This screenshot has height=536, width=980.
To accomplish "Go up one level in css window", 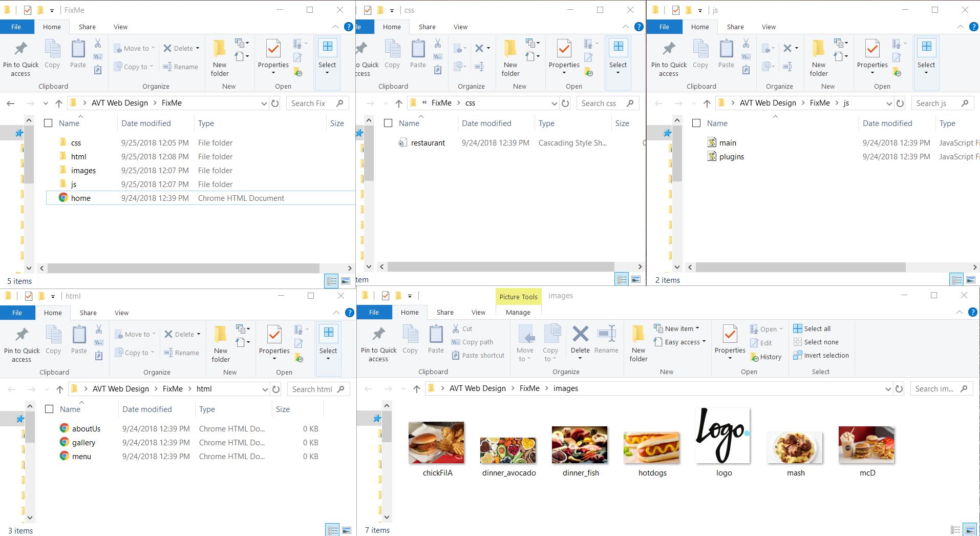I will tap(399, 104).
